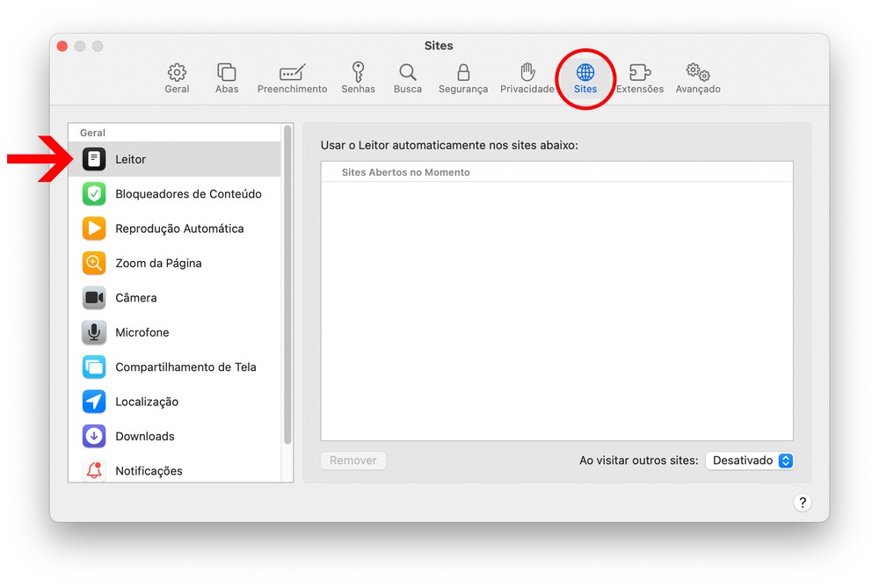Screen dimensions: 879x588
Task: Click the Senhas key icon
Action: point(358,77)
